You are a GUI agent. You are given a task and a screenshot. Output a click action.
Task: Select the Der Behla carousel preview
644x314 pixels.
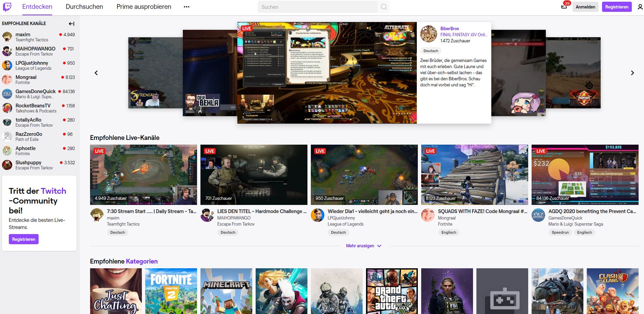point(210,73)
